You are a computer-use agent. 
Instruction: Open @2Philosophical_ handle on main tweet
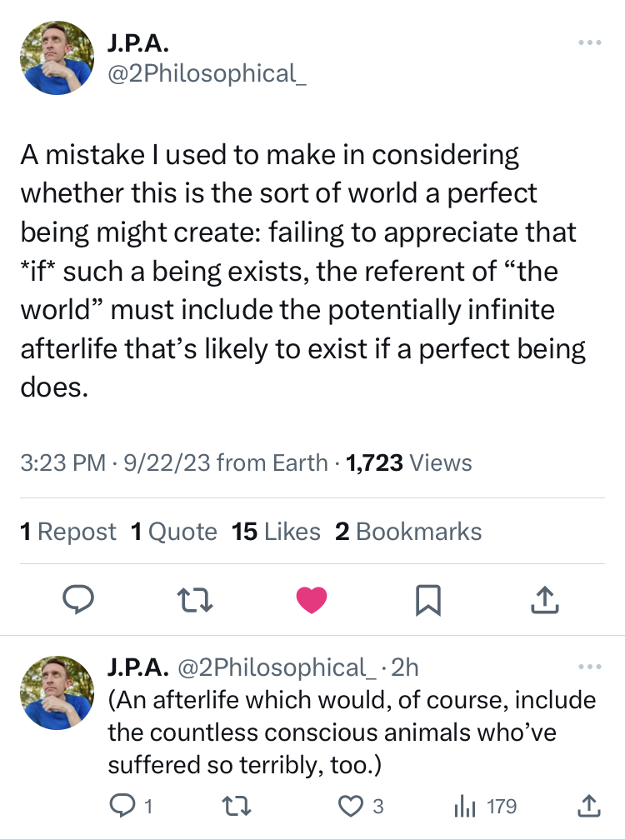point(207,73)
